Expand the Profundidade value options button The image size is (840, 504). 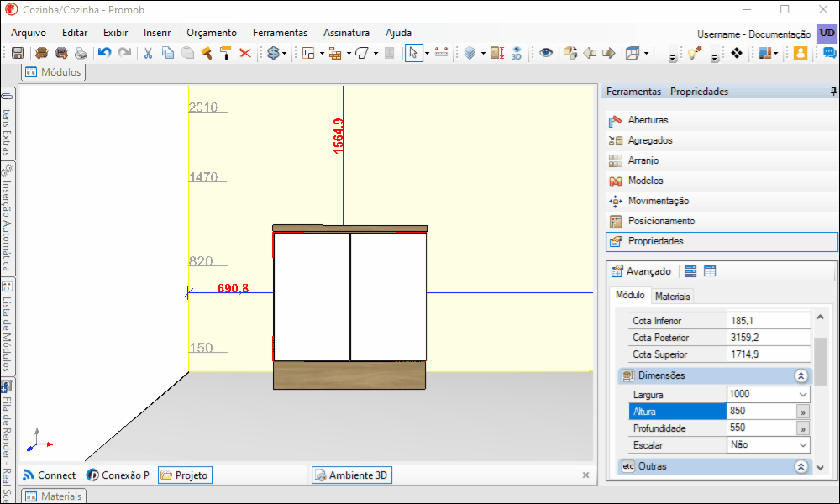[x=802, y=428]
